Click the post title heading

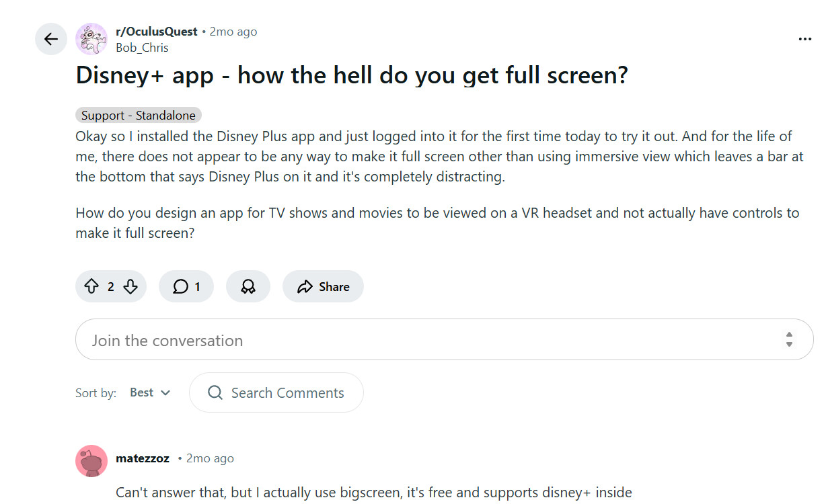pyautogui.click(x=351, y=75)
